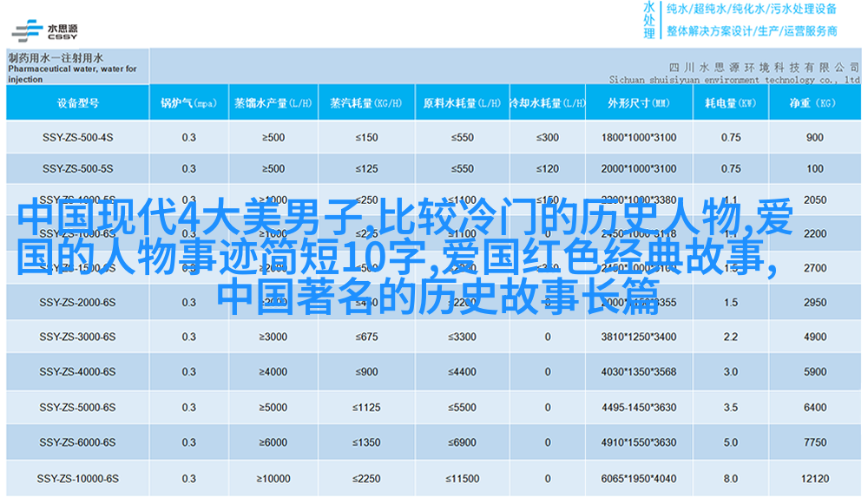The width and height of the screenshot is (868, 504).
Task: Click the Pharmaceutical water title cell
Action: (x=77, y=67)
